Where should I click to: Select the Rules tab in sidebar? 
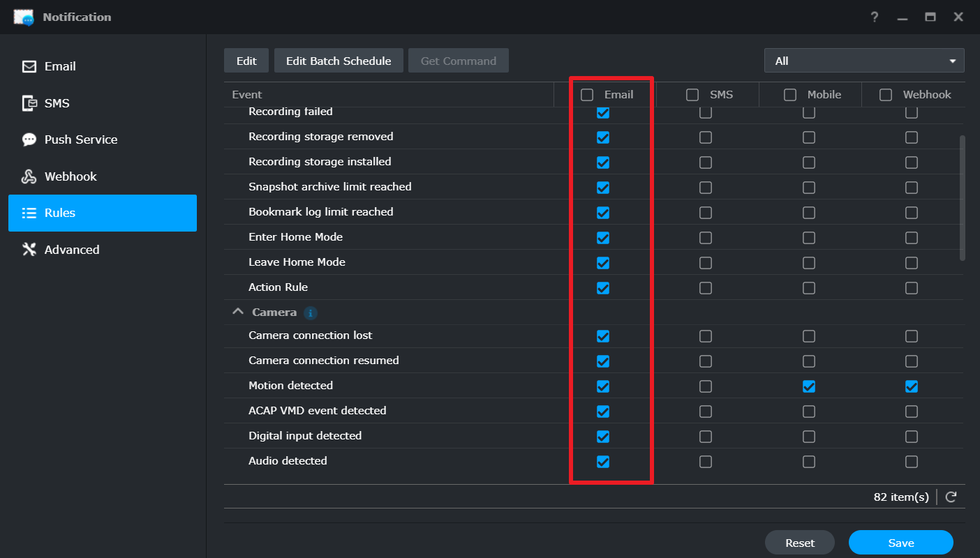point(103,213)
